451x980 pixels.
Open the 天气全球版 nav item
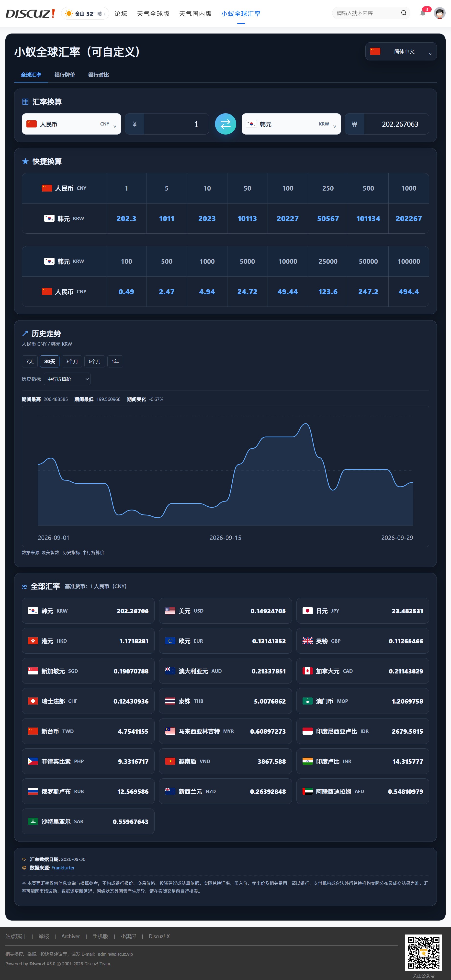[x=153, y=14]
